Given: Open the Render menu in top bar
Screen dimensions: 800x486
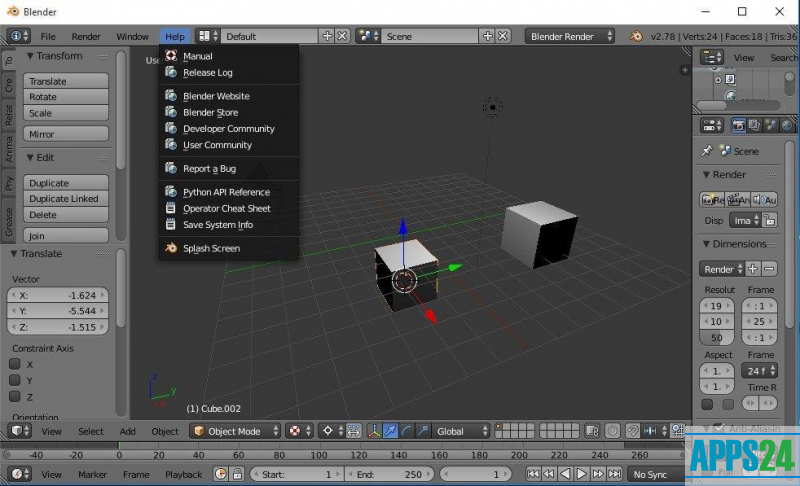Looking at the screenshot, I should click(x=86, y=36).
